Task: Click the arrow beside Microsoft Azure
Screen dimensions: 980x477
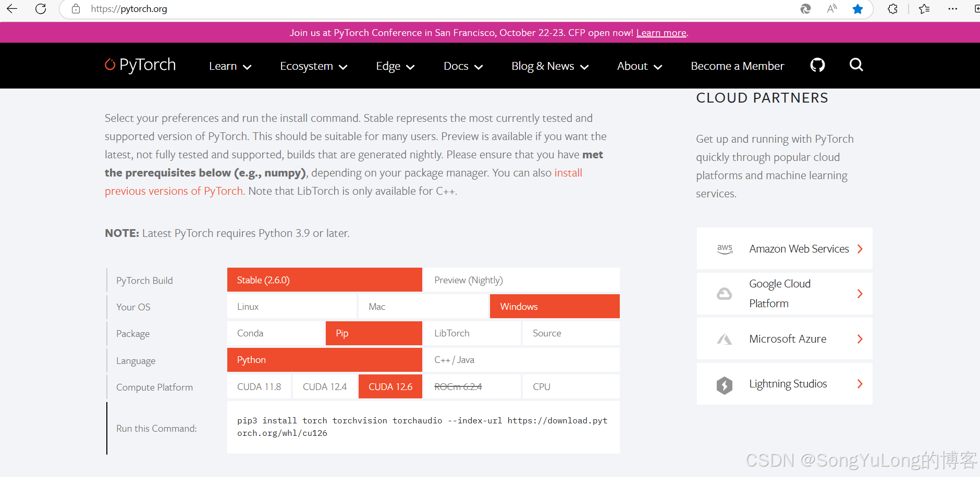Action: tap(860, 339)
